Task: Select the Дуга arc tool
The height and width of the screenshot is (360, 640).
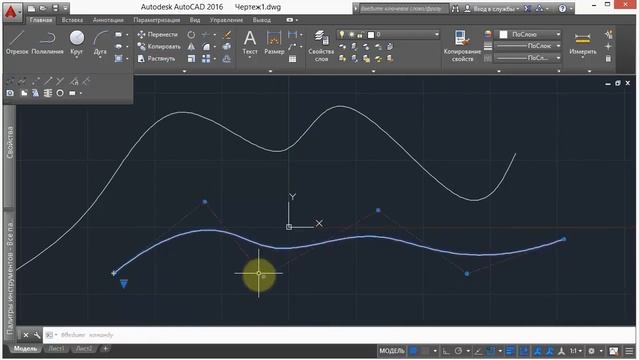Action: [x=100, y=41]
